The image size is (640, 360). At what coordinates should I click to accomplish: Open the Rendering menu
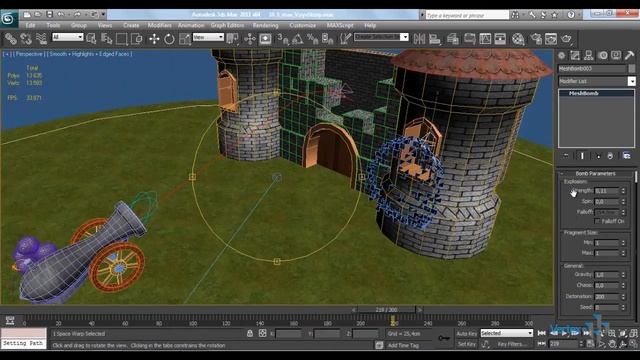265,25
